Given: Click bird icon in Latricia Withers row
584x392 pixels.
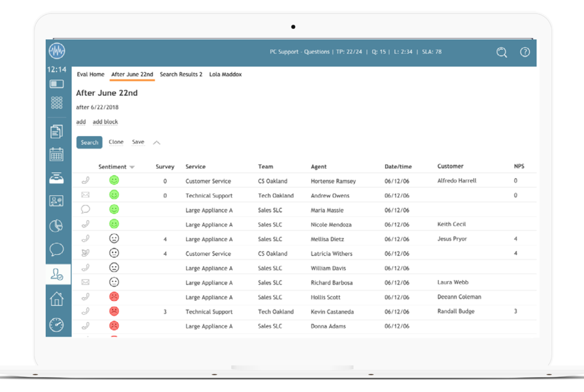Looking at the screenshot, I should tap(85, 253).
